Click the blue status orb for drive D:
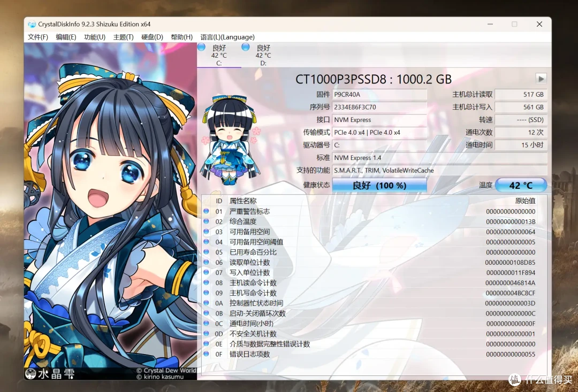Image resolution: width=578 pixels, height=392 pixels. (246, 47)
